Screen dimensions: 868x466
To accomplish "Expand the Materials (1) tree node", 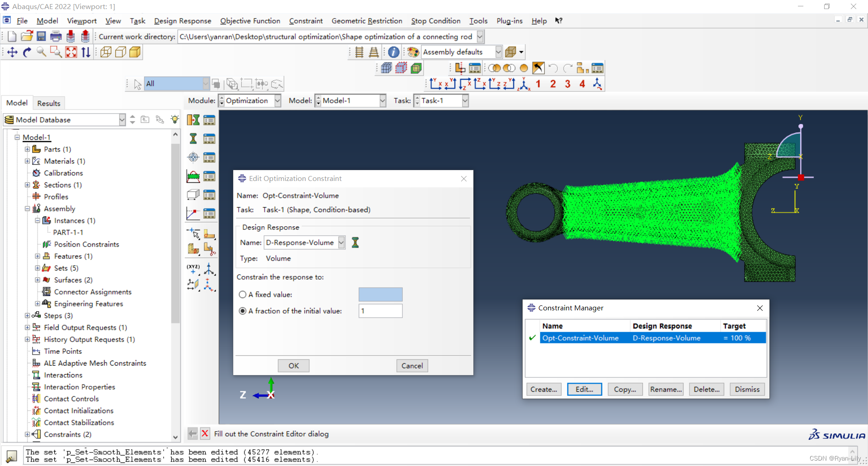I will coord(28,161).
